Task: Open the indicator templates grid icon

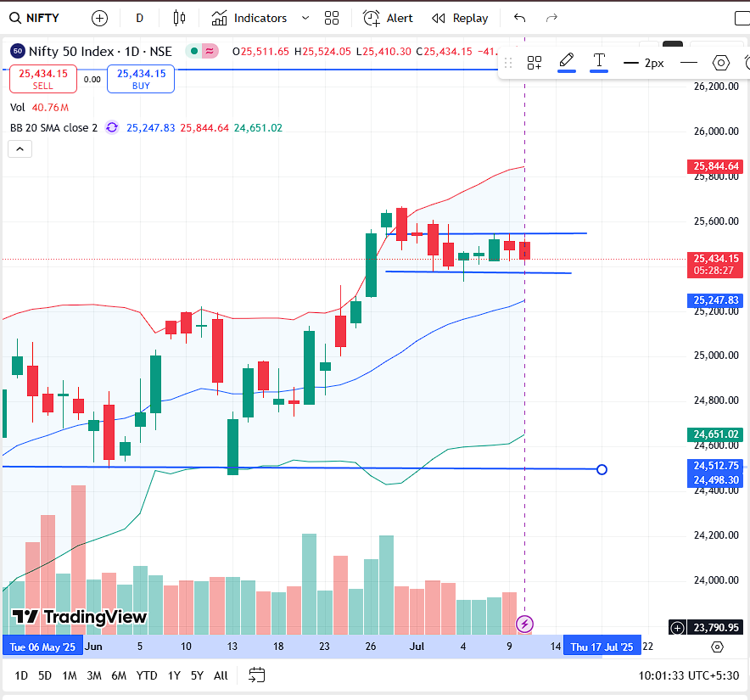Action: 332,18
